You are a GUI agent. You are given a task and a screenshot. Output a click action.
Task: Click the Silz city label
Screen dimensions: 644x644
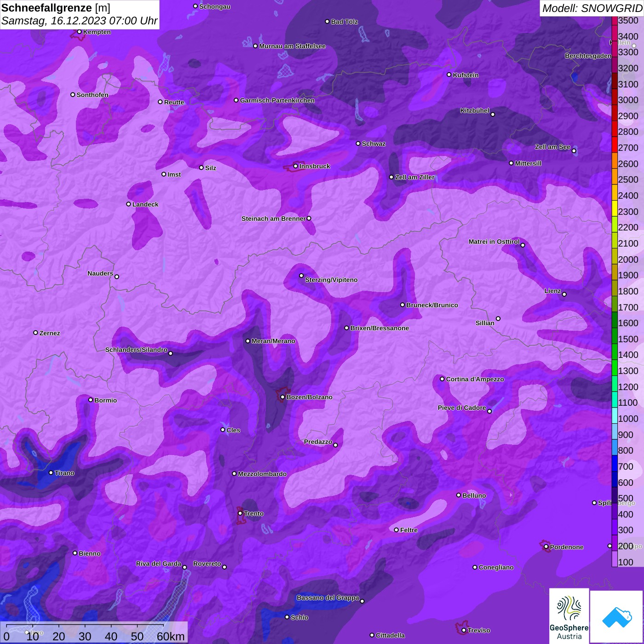click(211, 168)
